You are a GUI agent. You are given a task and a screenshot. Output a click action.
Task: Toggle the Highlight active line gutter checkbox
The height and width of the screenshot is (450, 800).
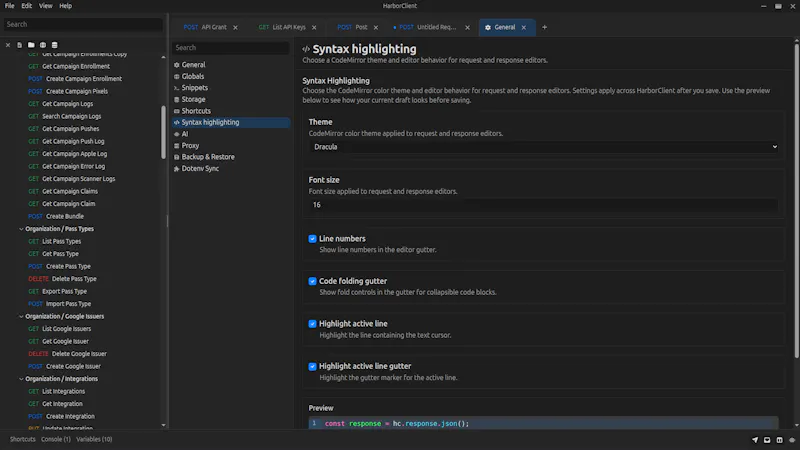coord(312,366)
